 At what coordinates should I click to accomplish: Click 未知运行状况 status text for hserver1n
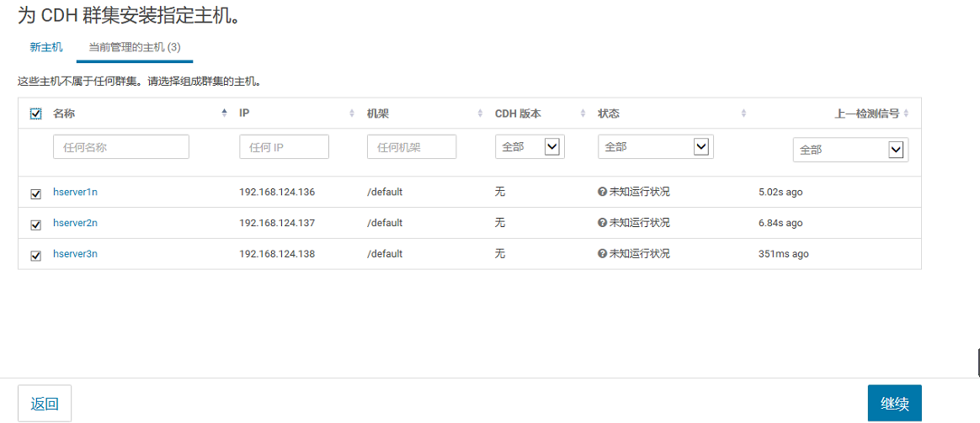tap(639, 192)
